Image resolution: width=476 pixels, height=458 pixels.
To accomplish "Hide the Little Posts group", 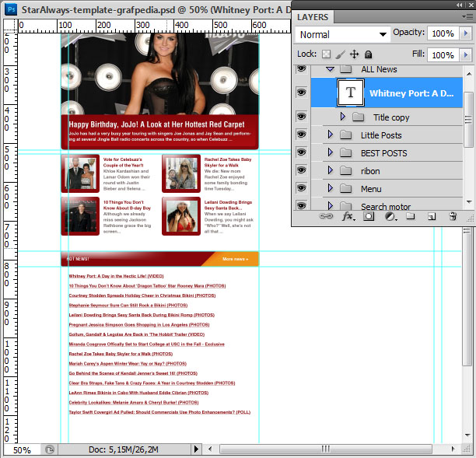I will pos(301,135).
